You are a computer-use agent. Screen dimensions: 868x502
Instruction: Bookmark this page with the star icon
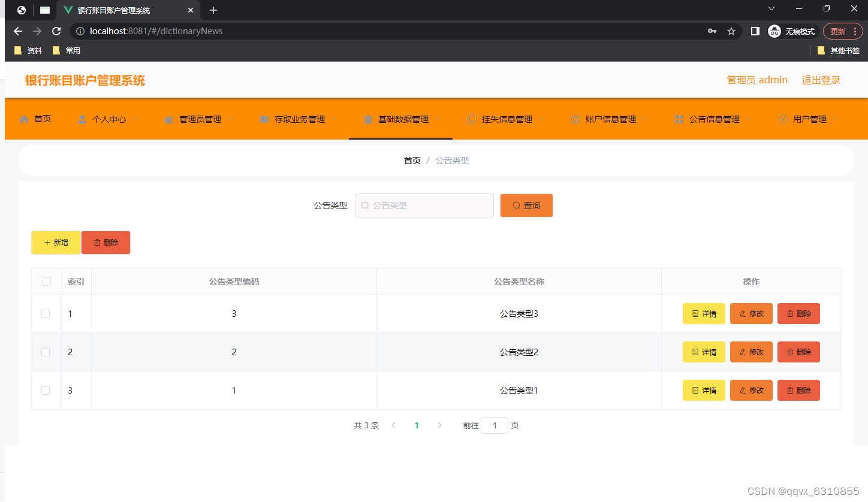[x=731, y=31]
